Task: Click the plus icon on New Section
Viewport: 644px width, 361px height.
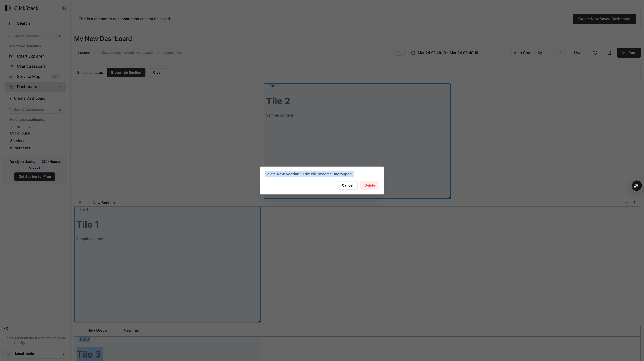Action: pos(626,203)
